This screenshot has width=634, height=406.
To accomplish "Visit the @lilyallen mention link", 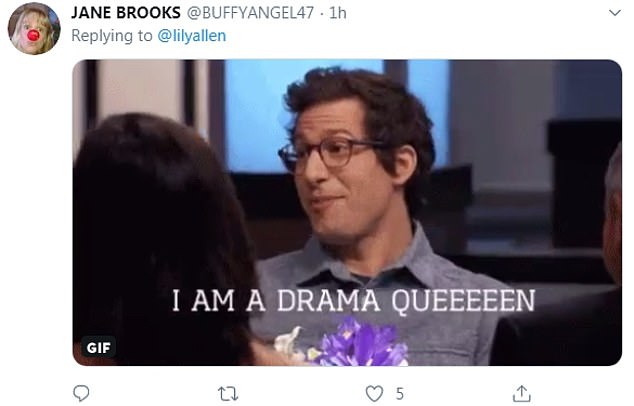I will (191, 36).
